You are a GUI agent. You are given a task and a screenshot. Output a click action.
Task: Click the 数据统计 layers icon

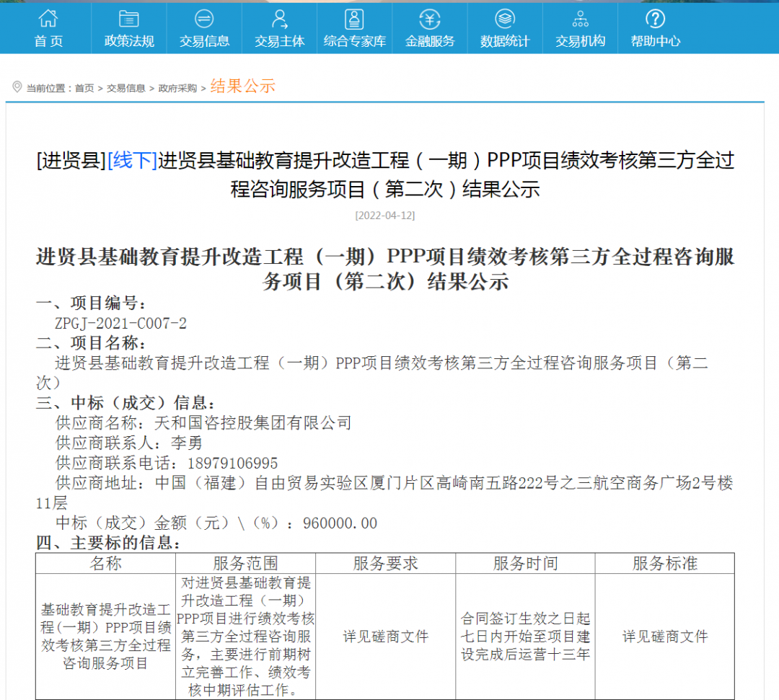505,19
